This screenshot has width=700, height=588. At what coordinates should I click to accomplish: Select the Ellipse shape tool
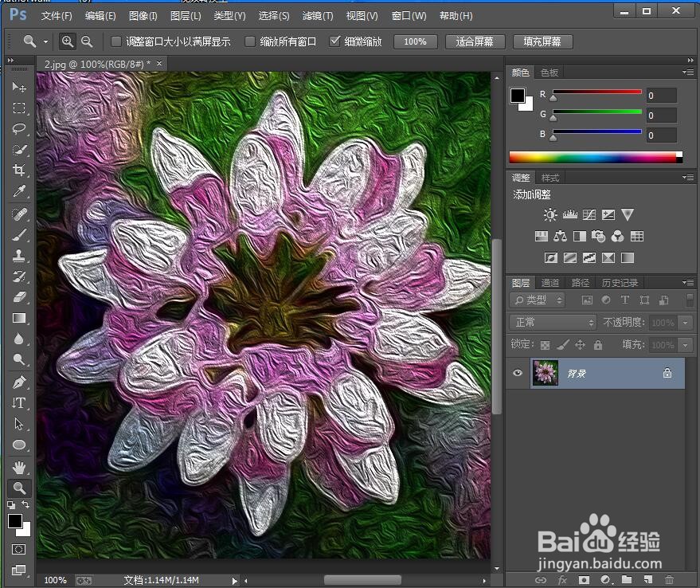[19, 445]
